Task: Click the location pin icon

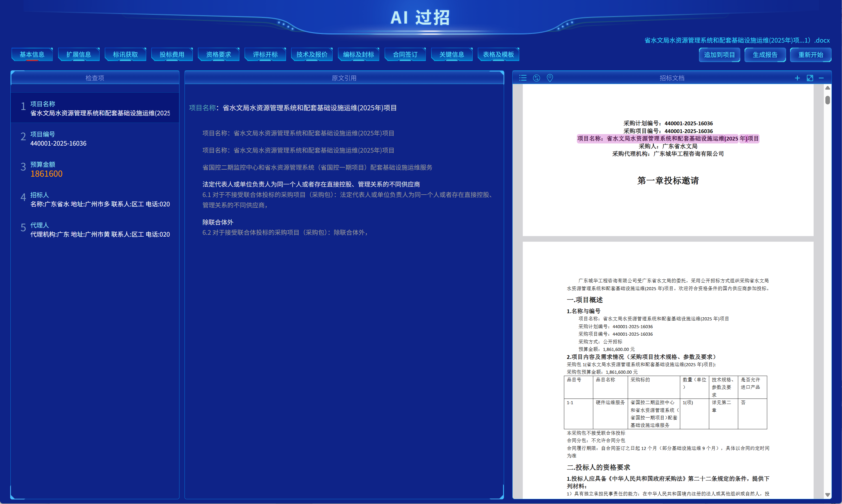Action: coord(550,78)
